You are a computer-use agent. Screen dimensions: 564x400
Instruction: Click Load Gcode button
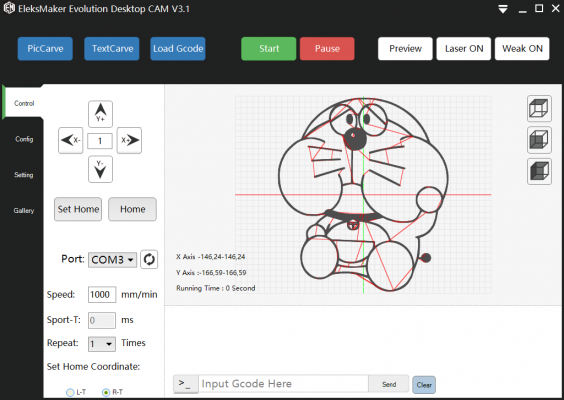click(178, 49)
